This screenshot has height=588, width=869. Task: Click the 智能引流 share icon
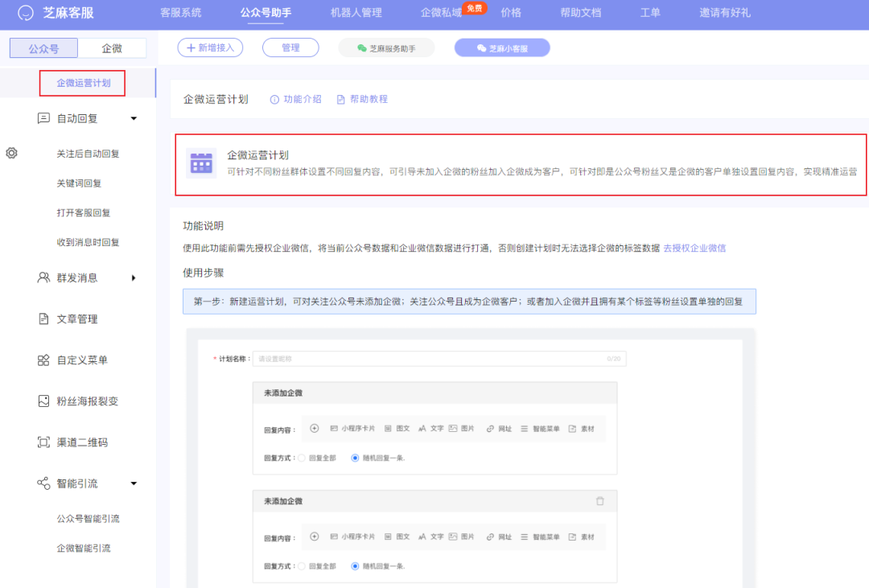tap(43, 483)
